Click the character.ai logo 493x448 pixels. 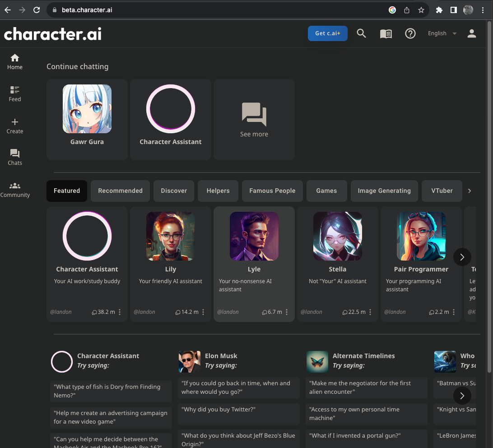53,34
